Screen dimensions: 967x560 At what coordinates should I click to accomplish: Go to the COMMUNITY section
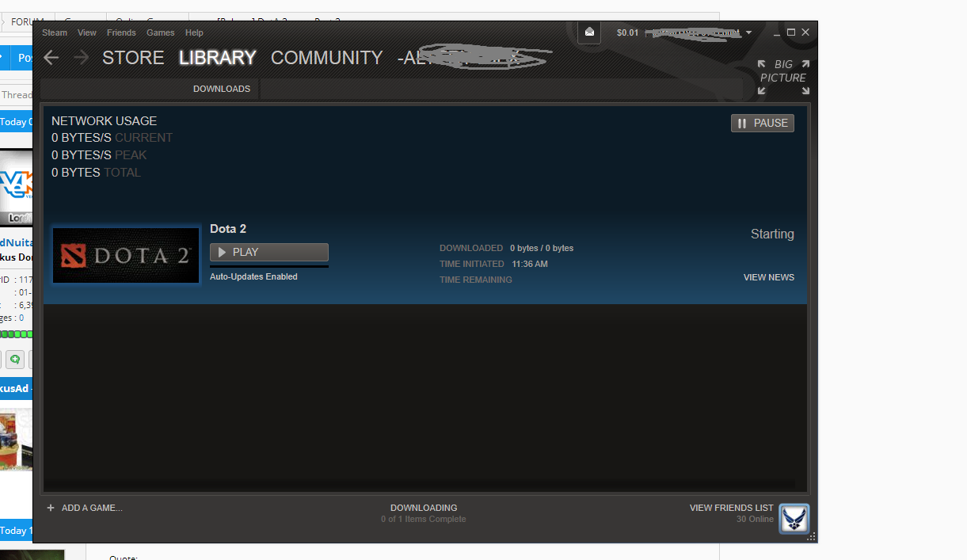[327, 58]
